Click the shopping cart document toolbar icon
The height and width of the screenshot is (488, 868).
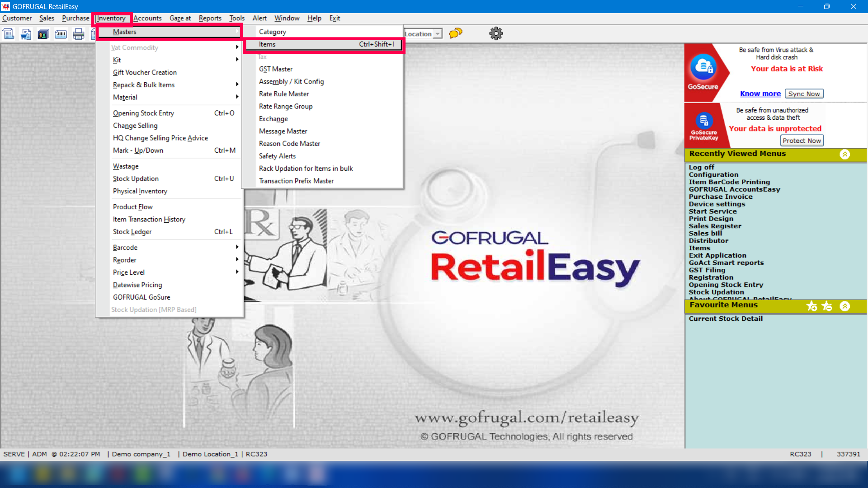click(x=26, y=34)
